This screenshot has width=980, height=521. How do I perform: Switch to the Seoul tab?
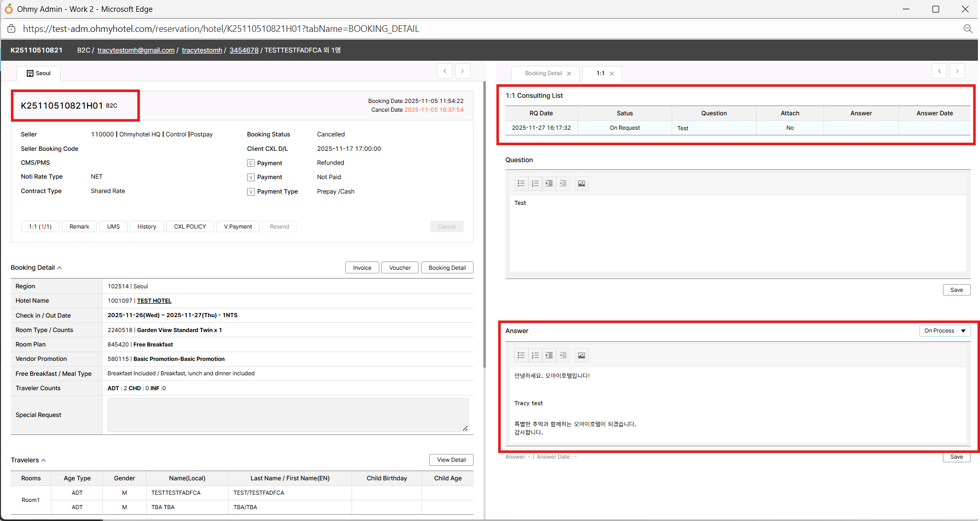[x=39, y=73]
